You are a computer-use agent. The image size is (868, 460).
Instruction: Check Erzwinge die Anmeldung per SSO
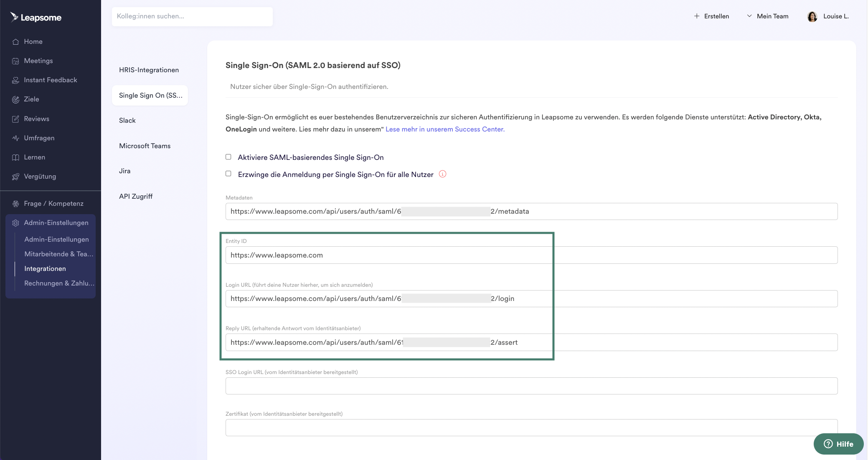point(228,174)
